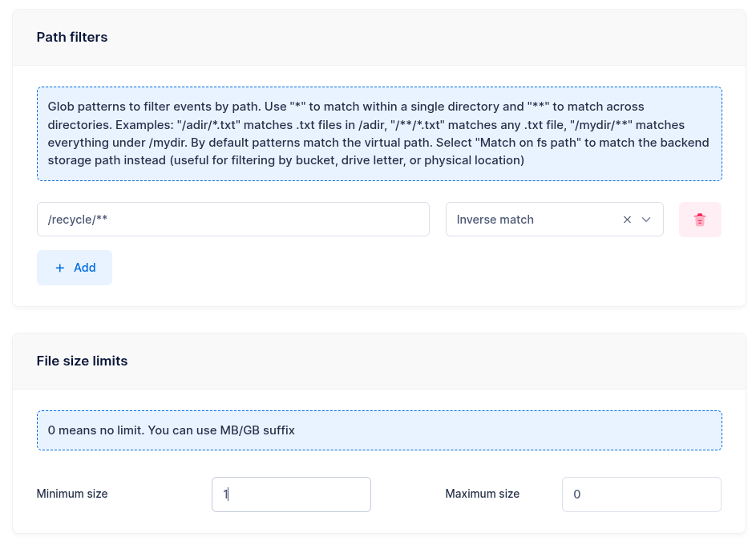The width and height of the screenshot is (756, 549).
Task: Click the plus icon on Add button
Action: click(60, 268)
